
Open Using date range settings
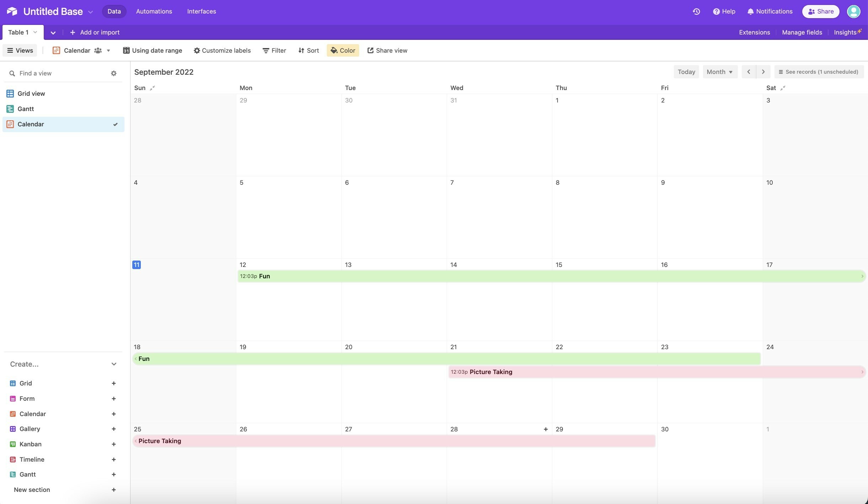153,51
